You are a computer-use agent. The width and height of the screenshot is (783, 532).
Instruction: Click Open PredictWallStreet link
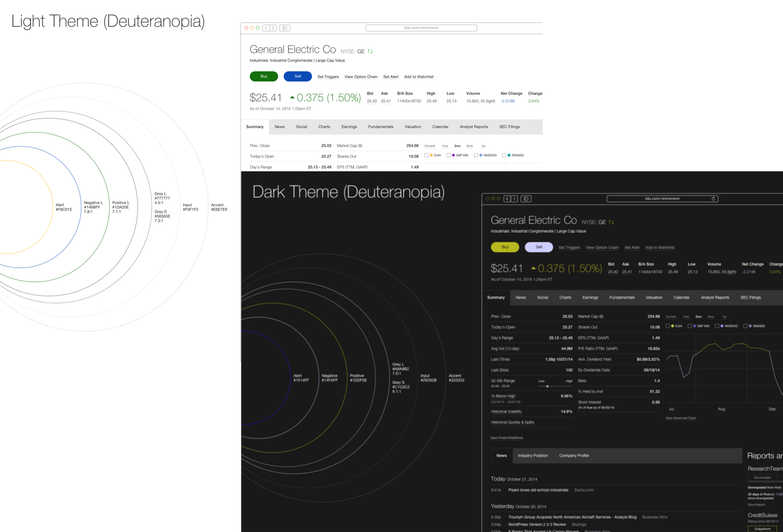[x=506, y=438]
